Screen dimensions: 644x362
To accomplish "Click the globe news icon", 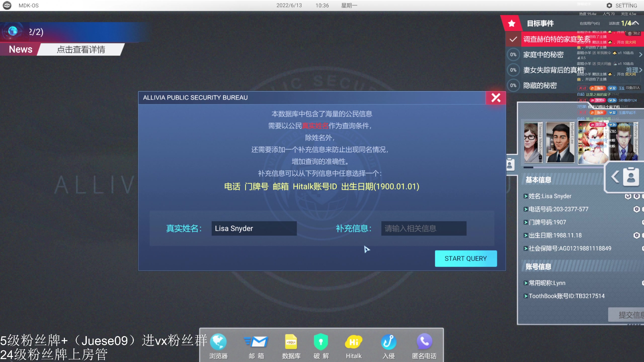I will (13, 31).
